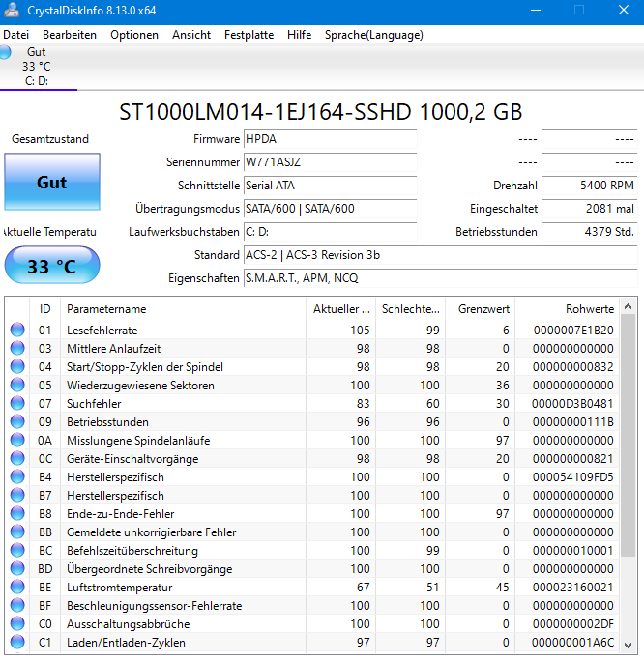644x661 pixels.
Task: Click raw value 00000000111B
Action: [572, 422]
